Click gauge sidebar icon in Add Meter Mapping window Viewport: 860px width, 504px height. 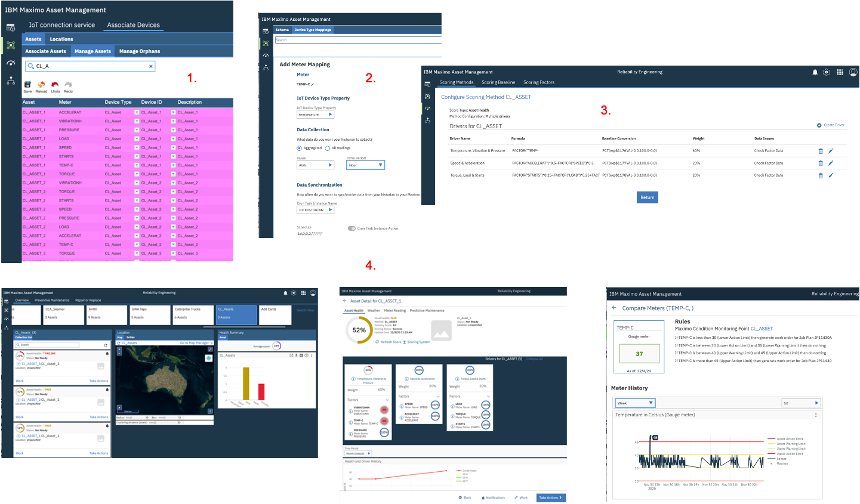(x=266, y=55)
